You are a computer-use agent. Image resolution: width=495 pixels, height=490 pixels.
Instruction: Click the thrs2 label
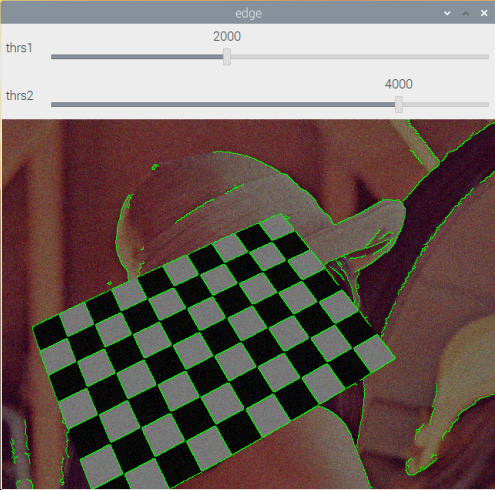(20, 96)
